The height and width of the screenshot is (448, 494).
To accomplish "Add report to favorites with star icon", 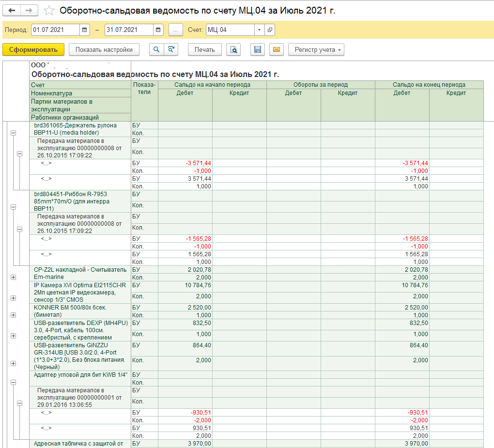I will pyautogui.click(x=49, y=11).
